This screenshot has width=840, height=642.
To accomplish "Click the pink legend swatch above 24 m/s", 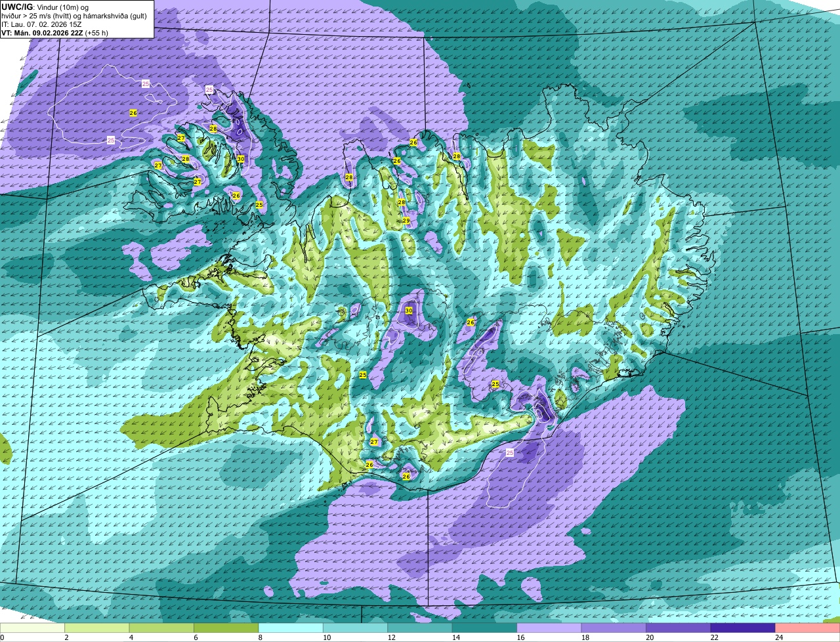I will pyautogui.click(x=808, y=628).
